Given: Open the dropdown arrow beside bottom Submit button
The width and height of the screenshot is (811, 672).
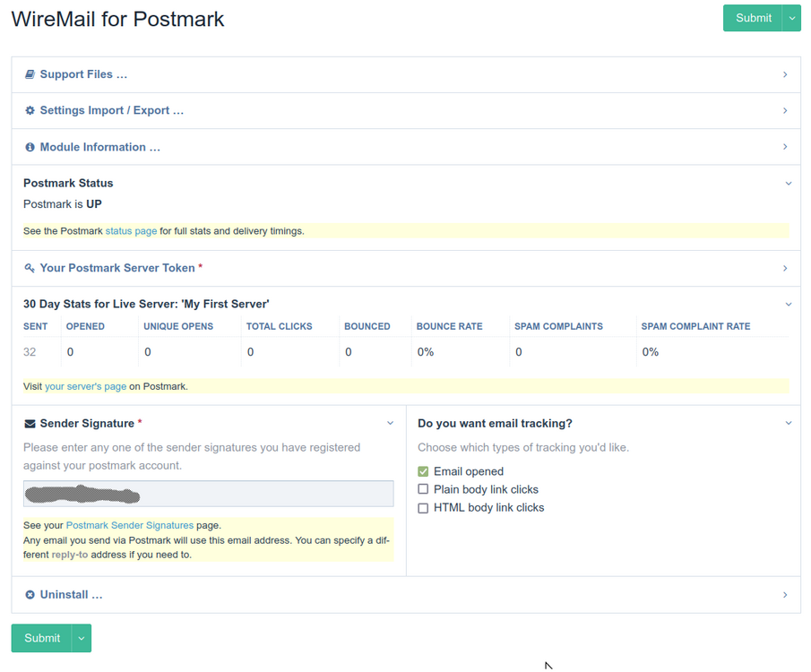Looking at the screenshot, I should tap(81, 638).
